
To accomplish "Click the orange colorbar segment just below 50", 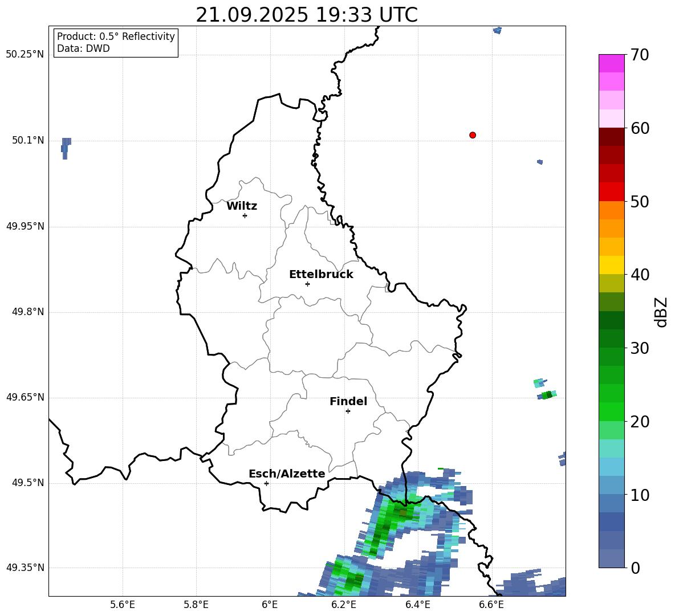I will point(611,210).
